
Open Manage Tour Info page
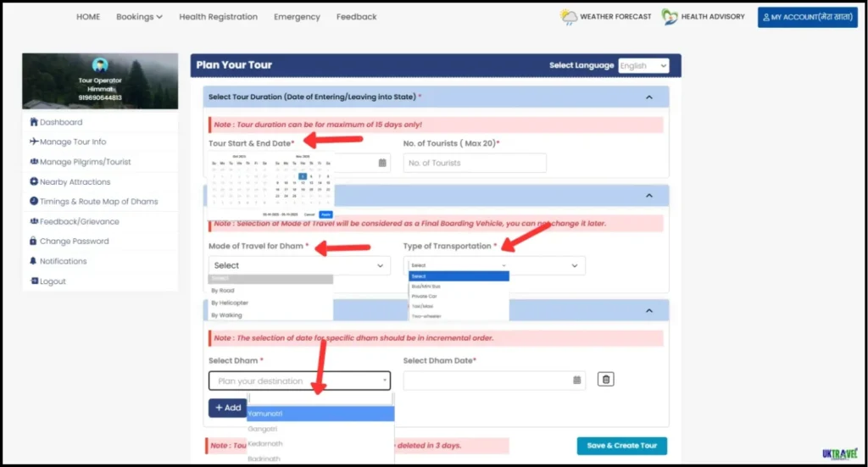click(73, 142)
